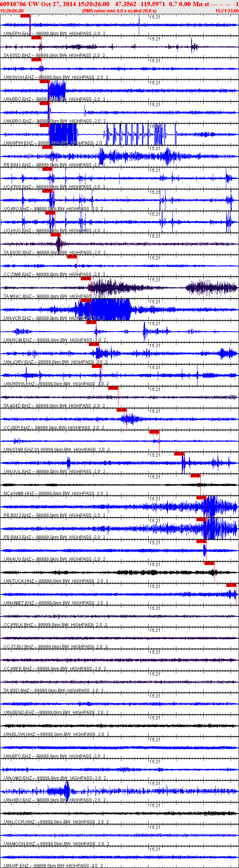Click the RMS noise scaling note

pyautogui.click(x=119, y=11)
